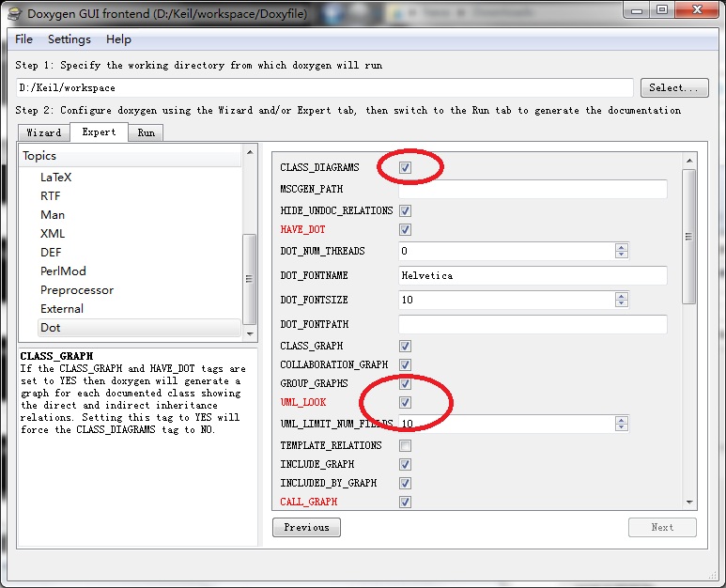Switch to the Expert tab

[x=99, y=132]
